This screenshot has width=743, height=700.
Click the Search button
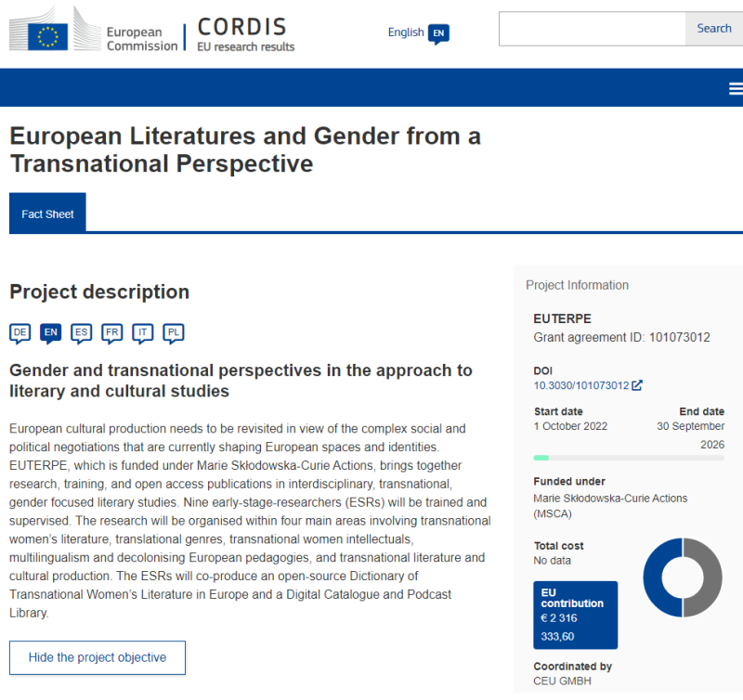coord(713,29)
